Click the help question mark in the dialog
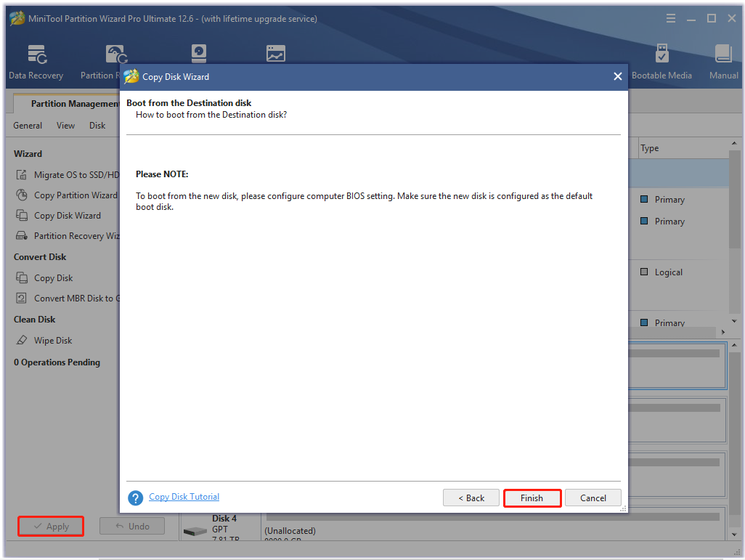 point(135,498)
